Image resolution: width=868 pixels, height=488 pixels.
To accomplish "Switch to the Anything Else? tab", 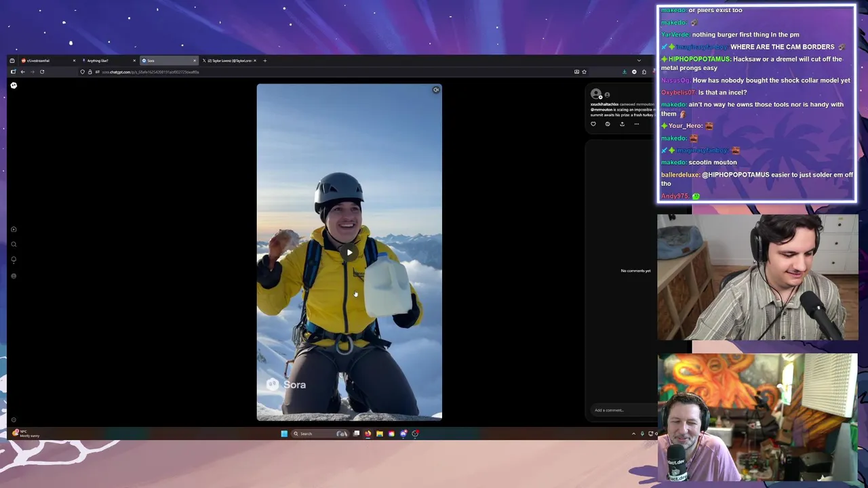I will coord(108,60).
